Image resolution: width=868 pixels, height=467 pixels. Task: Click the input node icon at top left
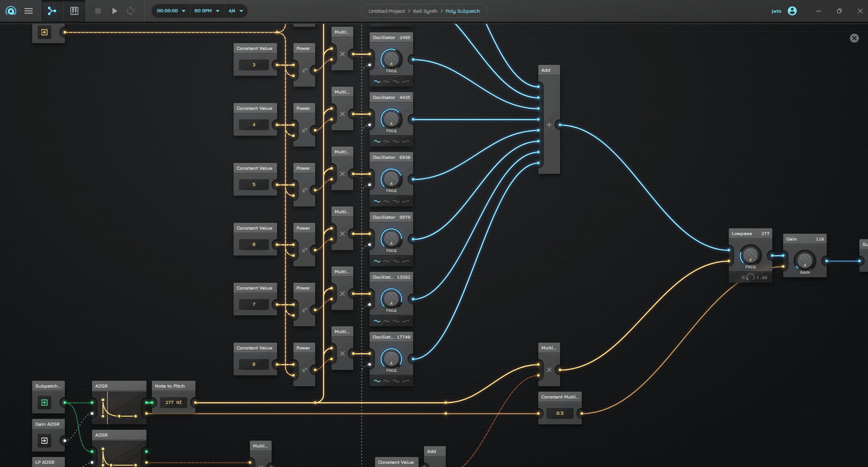click(x=44, y=32)
